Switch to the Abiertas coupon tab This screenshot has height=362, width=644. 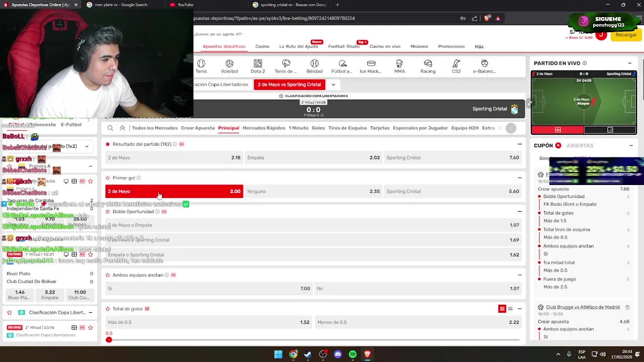[580, 145]
